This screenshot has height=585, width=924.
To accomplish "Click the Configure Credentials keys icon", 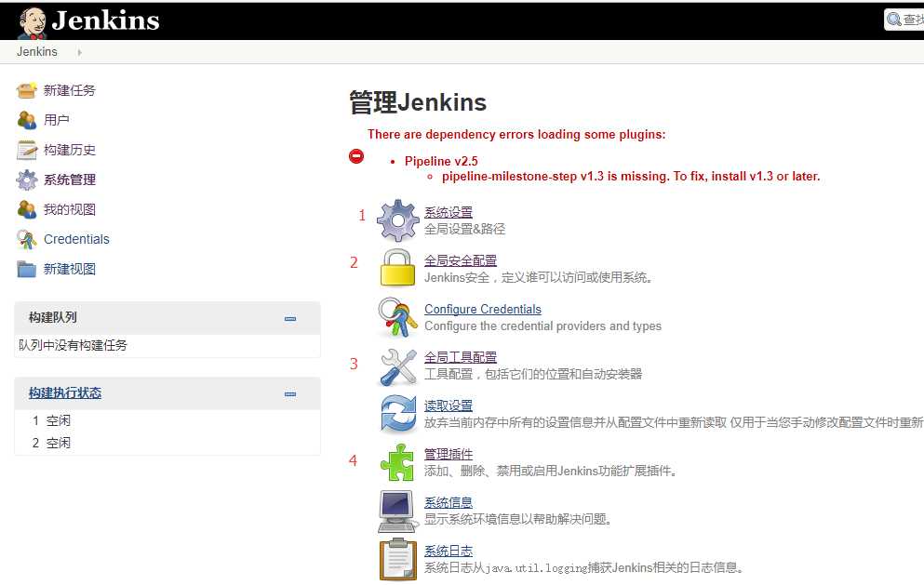I will pos(397,317).
